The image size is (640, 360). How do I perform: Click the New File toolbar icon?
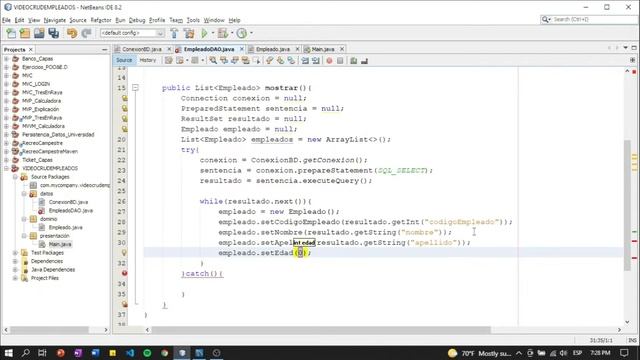(11, 33)
